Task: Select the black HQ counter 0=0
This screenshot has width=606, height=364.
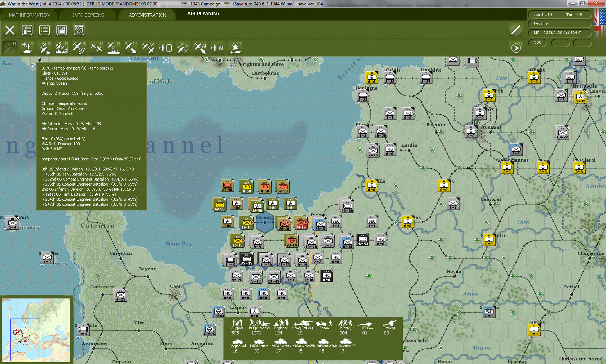Action: pyautogui.click(x=326, y=276)
